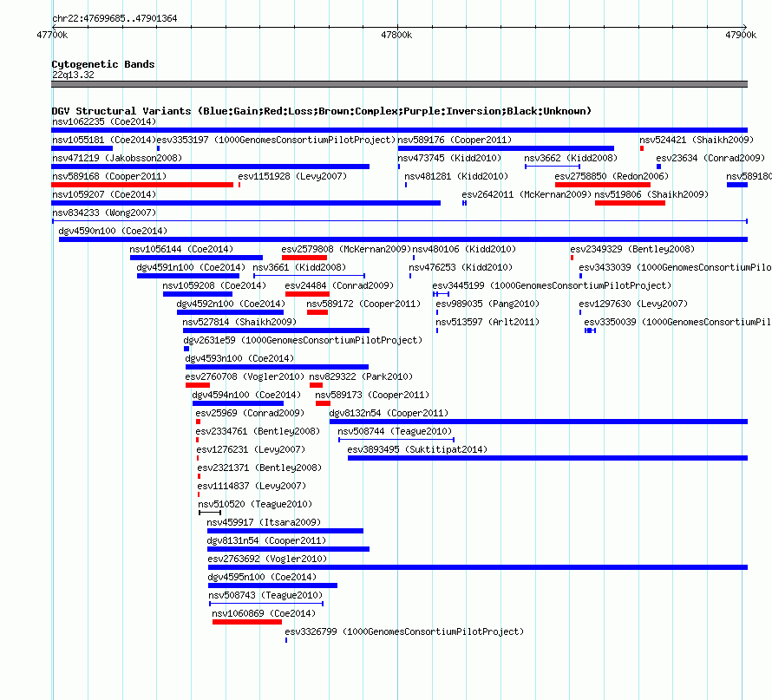Open esv1114837 (Levy2007) label
The height and width of the screenshot is (700, 772).
(252, 486)
